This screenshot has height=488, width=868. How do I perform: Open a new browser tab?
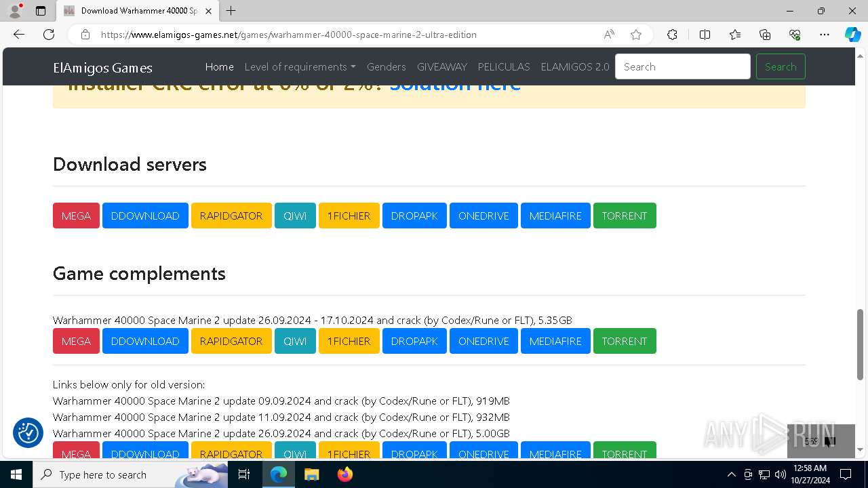click(x=231, y=11)
